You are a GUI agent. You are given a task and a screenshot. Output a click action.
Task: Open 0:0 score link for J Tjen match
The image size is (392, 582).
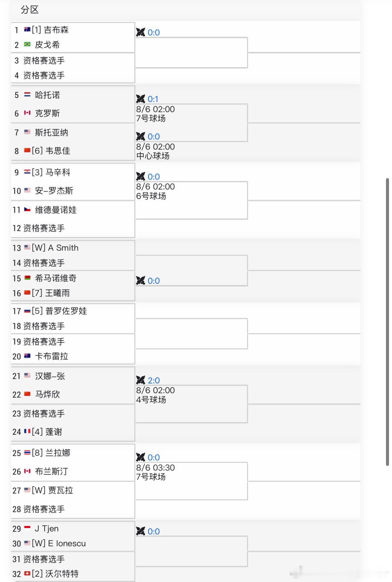coord(154,531)
